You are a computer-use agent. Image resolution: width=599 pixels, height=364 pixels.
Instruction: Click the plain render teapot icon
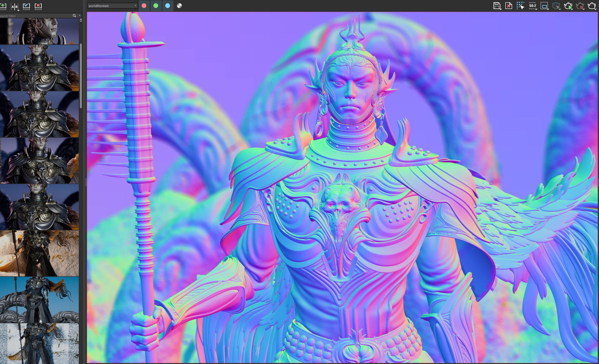(x=592, y=6)
